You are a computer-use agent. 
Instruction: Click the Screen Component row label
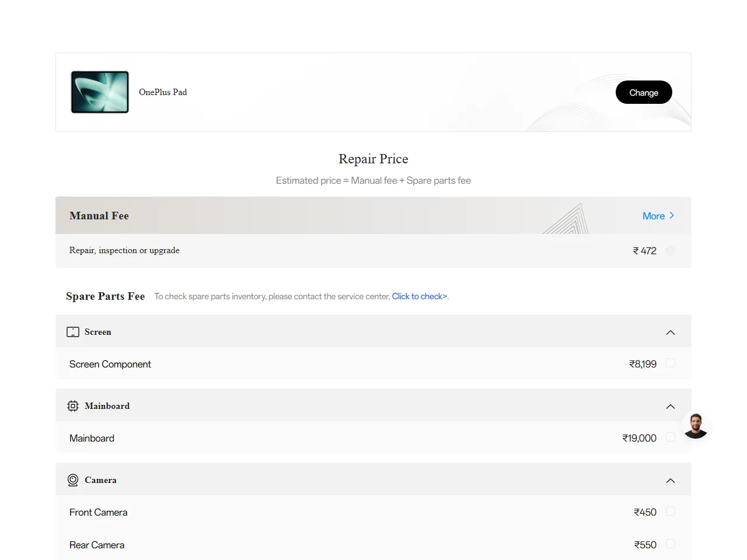coord(110,364)
